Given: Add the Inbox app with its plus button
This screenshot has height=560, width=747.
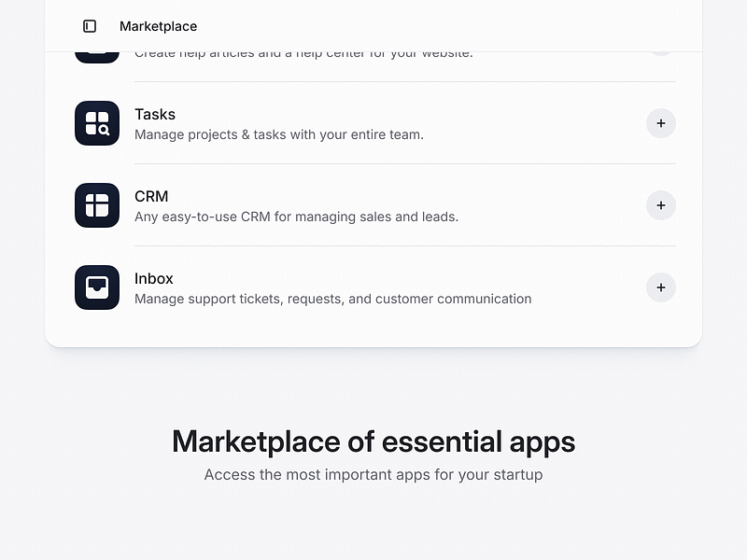Looking at the screenshot, I should [x=661, y=287].
